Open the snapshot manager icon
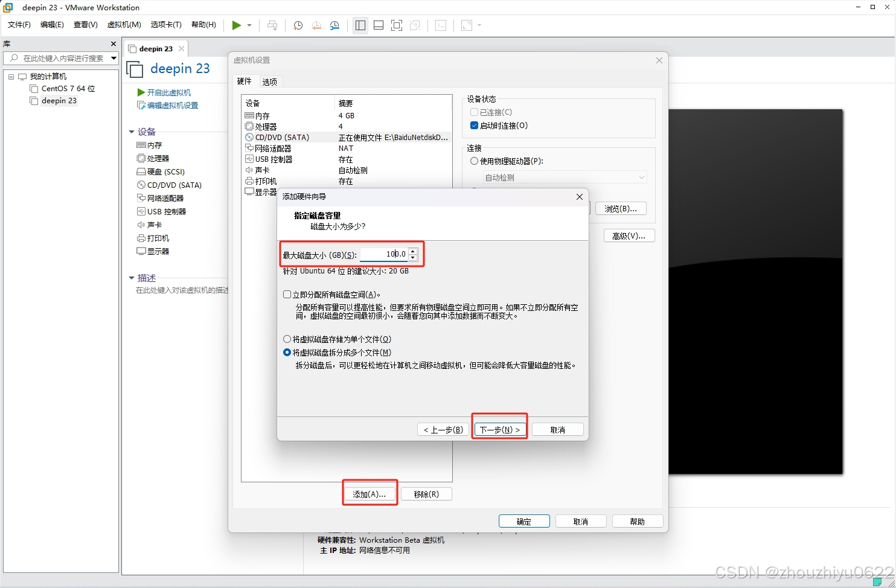Viewport: 896px width, 588px height. (x=334, y=25)
